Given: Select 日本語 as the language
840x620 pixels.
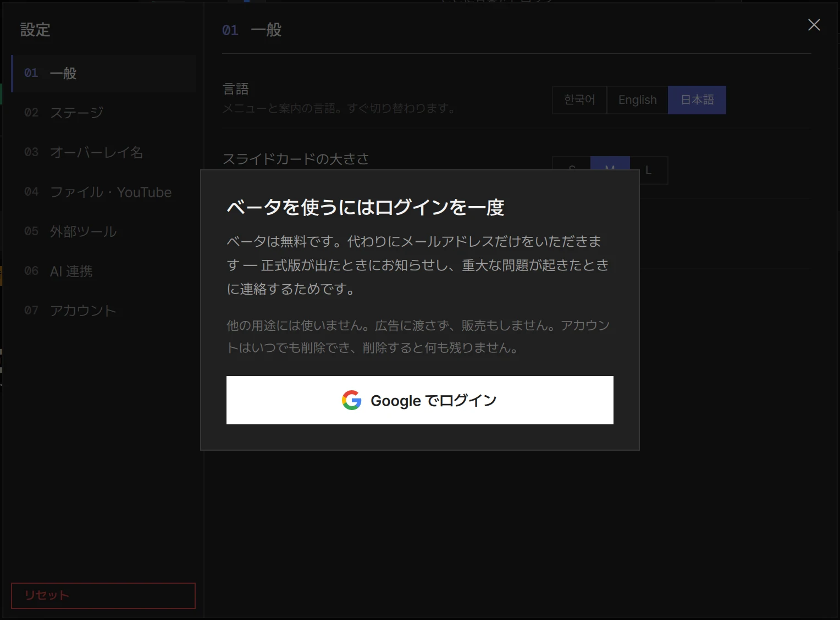Looking at the screenshot, I should [x=697, y=100].
